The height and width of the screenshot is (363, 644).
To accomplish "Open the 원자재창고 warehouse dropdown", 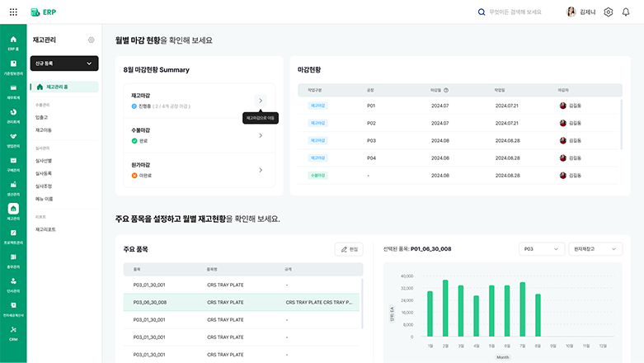I will (595, 248).
